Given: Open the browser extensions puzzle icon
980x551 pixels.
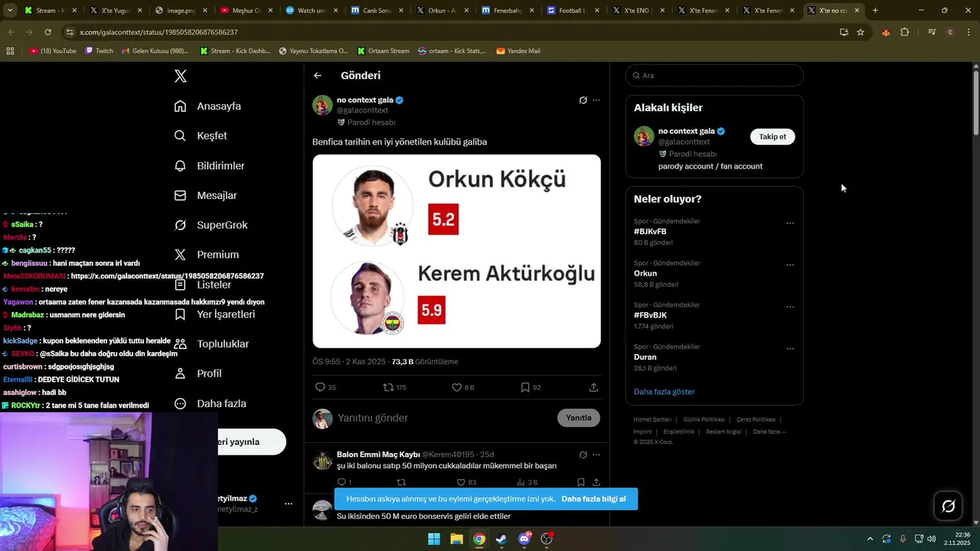Looking at the screenshot, I should (905, 32).
